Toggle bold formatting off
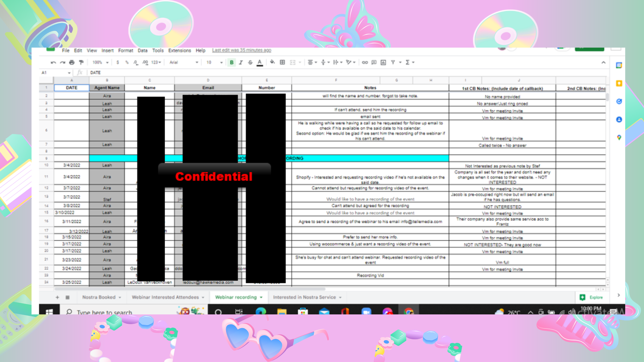 point(231,62)
